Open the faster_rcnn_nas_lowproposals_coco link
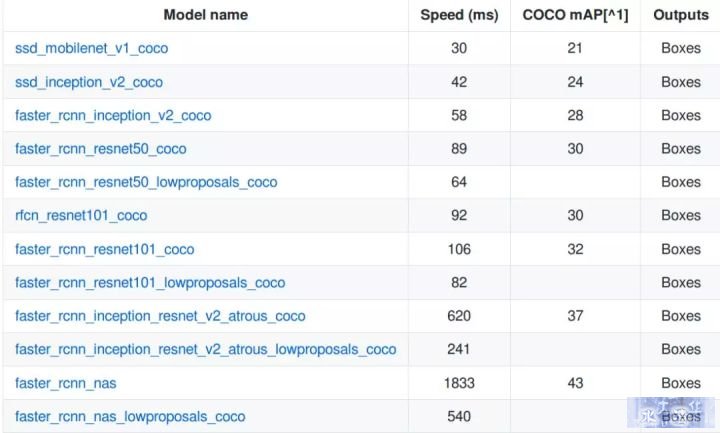This screenshot has width=720, height=433. (130, 416)
